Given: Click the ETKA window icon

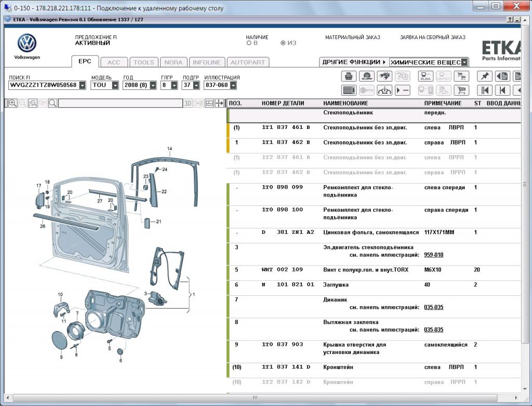Looking at the screenshot, I should 8,19.
